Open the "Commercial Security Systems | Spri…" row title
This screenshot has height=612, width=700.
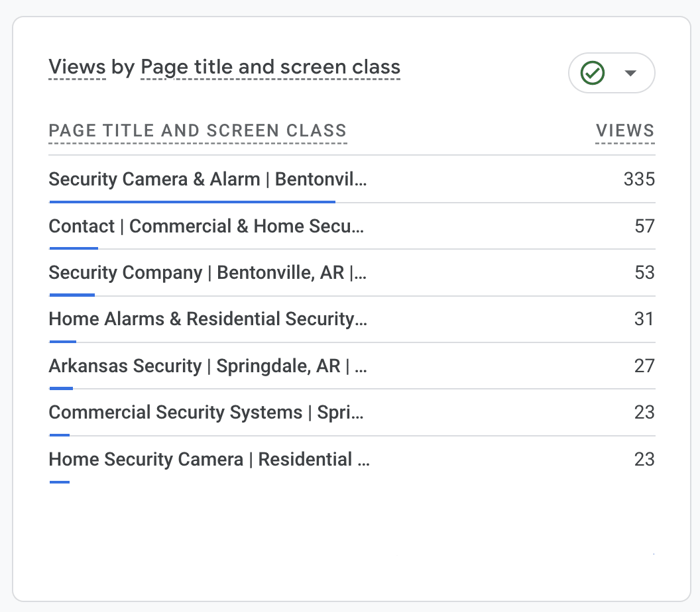point(206,413)
